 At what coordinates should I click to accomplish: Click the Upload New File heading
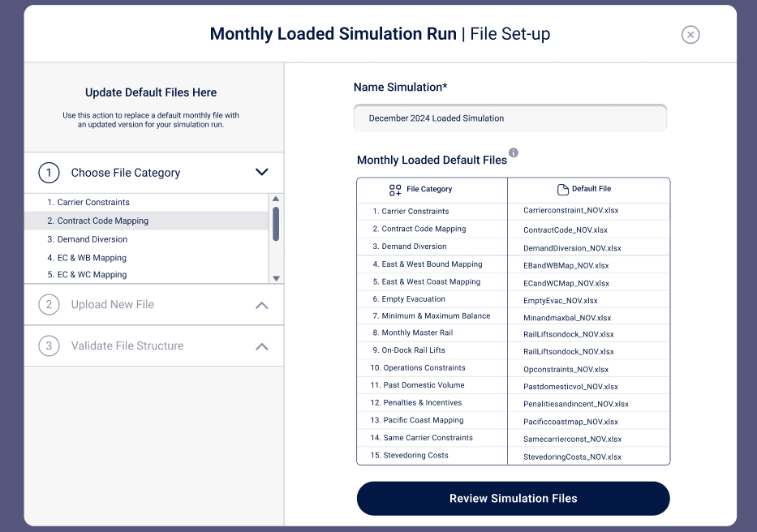coord(113,305)
